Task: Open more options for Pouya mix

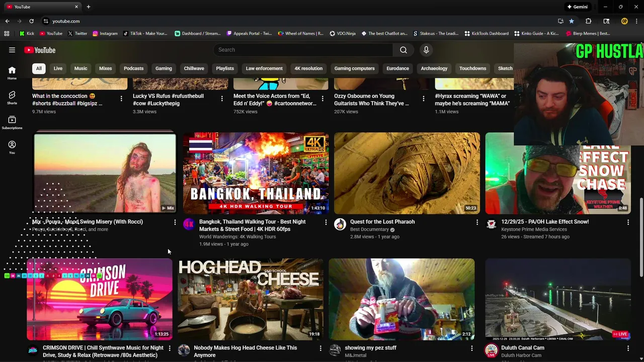Action: click(175, 222)
